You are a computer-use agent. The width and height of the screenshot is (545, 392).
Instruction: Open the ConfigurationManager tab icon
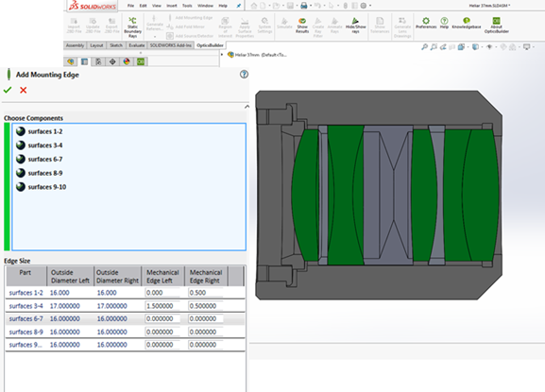pos(98,61)
